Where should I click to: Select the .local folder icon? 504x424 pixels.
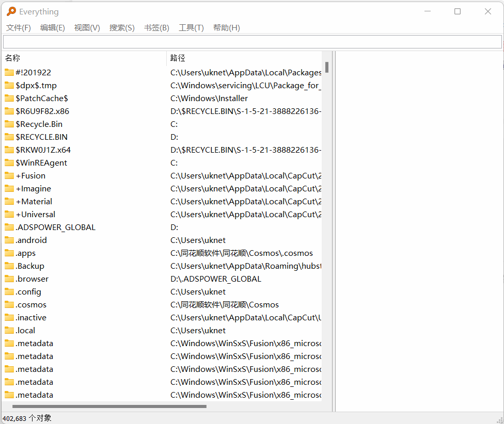click(x=9, y=330)
